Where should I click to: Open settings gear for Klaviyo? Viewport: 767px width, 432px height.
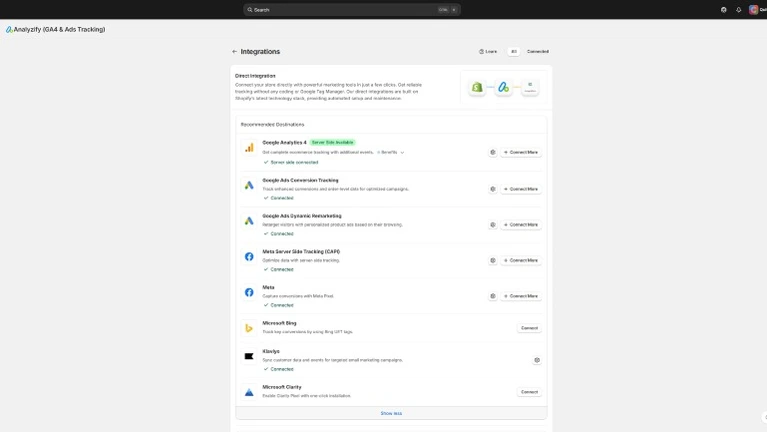pos(537,360)
